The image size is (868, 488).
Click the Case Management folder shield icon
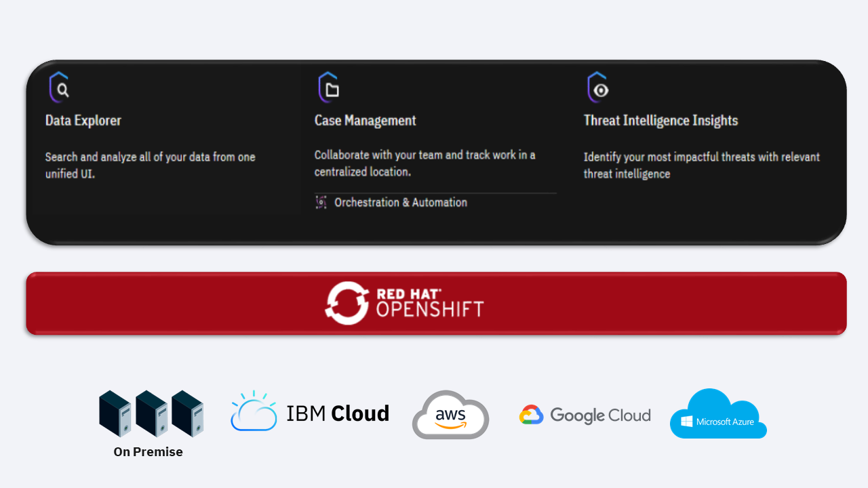(328, 87)
